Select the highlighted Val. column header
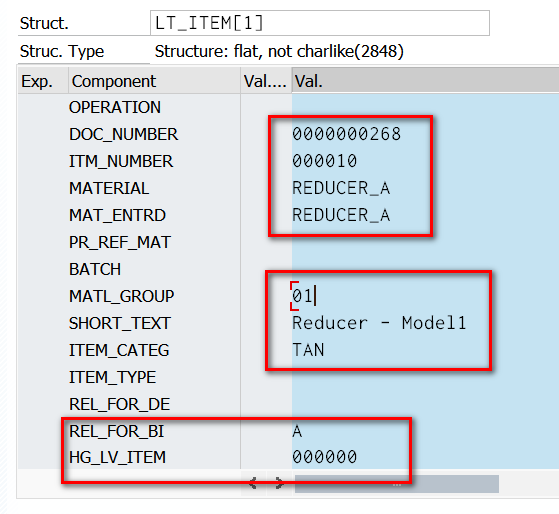Image resolution: width=559 pixels, height=514 pixels. coord(425,81)
